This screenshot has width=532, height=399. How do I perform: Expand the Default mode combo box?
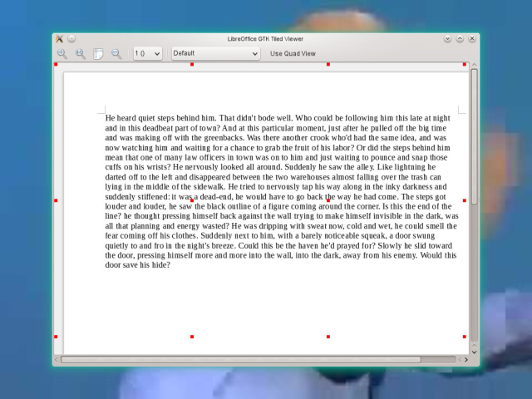[x=215, y=54]
